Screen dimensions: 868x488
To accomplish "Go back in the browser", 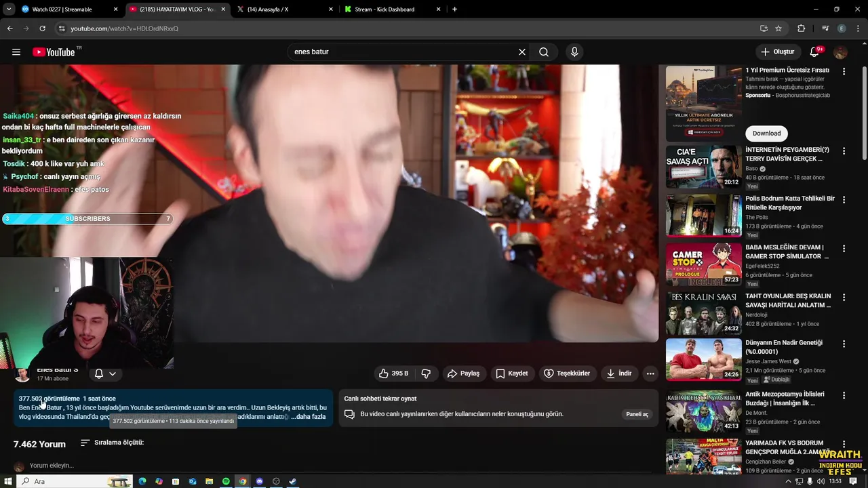I will tap(9, 28).
